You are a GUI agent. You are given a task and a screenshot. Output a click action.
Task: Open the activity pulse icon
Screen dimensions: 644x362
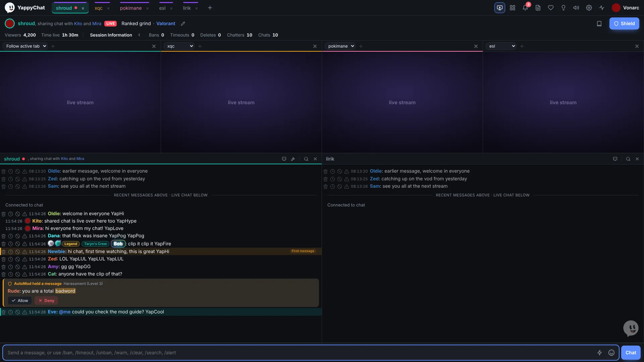(x=602, y=8)
